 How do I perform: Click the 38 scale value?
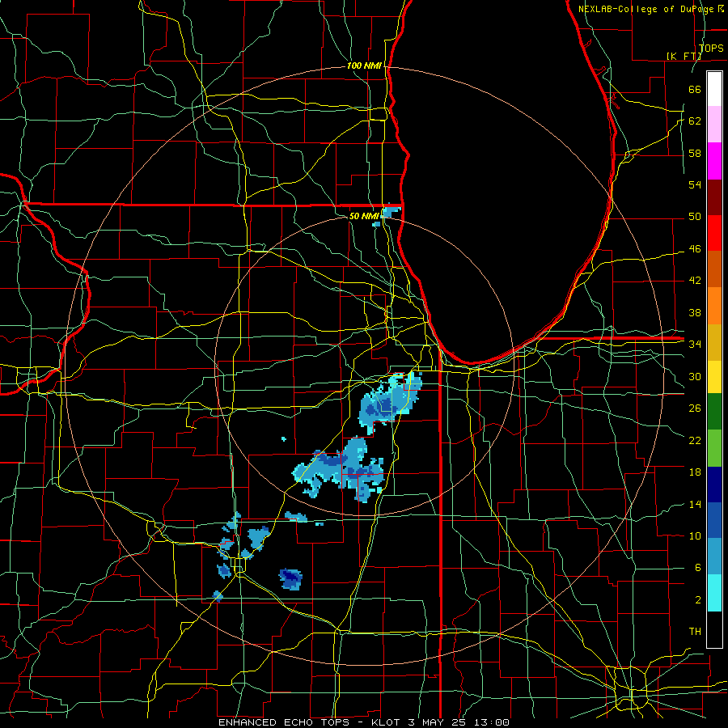[x=695, y=312]
